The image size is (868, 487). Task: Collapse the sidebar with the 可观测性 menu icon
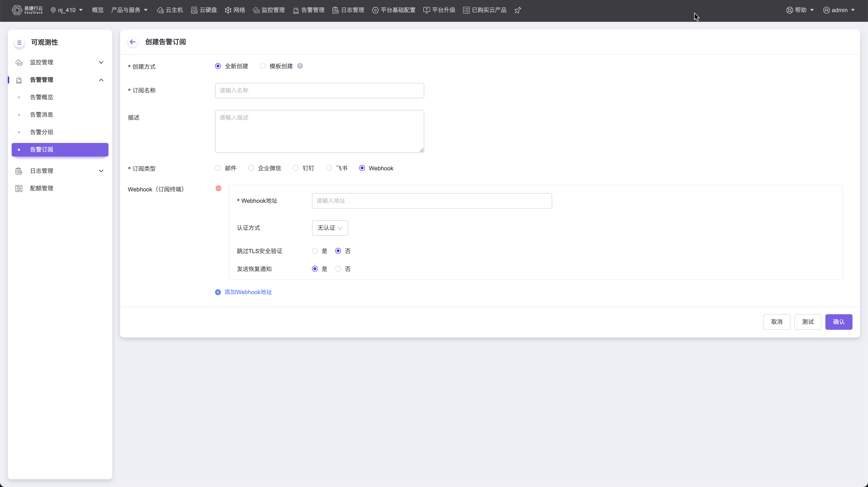click(19, 42)
